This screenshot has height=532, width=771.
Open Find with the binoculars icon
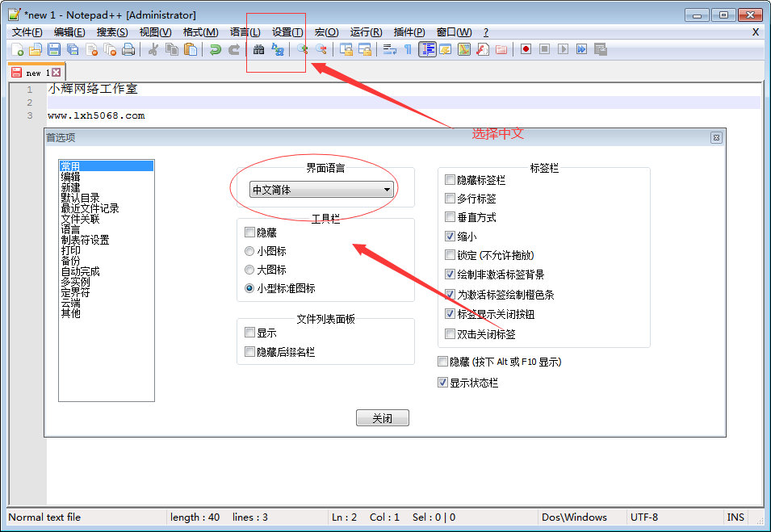[x=258, y=49]
